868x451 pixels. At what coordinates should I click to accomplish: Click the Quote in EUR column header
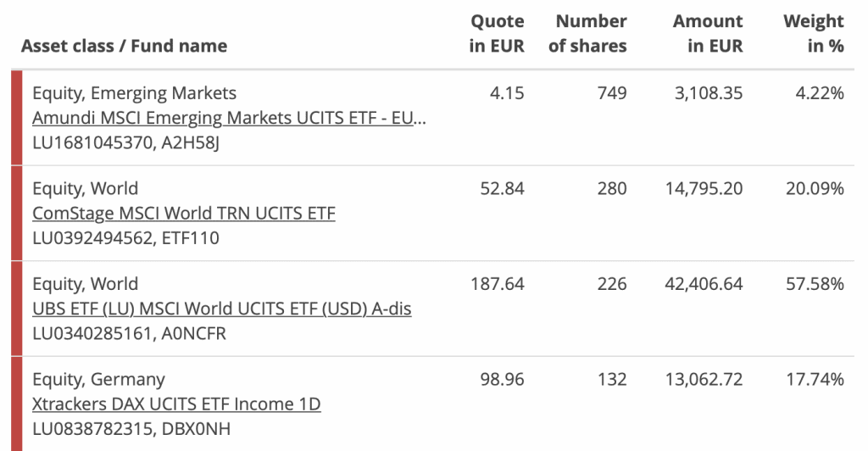497,33
